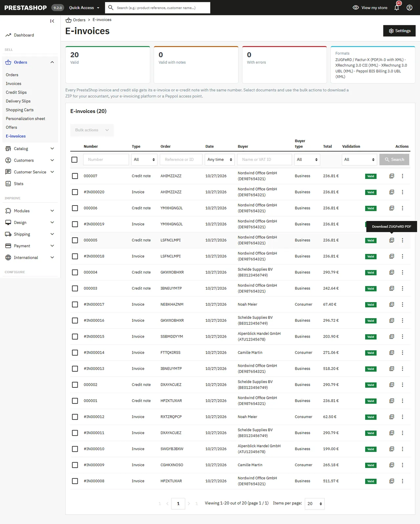Open more actions for invoice #IN000018
The width and height of the screenshot is (420, 524).
[403, 256]
